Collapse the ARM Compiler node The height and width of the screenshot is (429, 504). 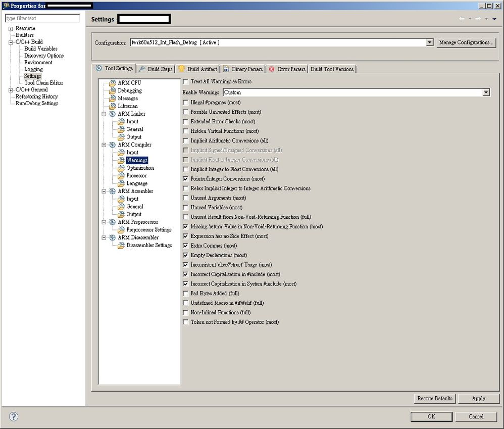point(104,145)
